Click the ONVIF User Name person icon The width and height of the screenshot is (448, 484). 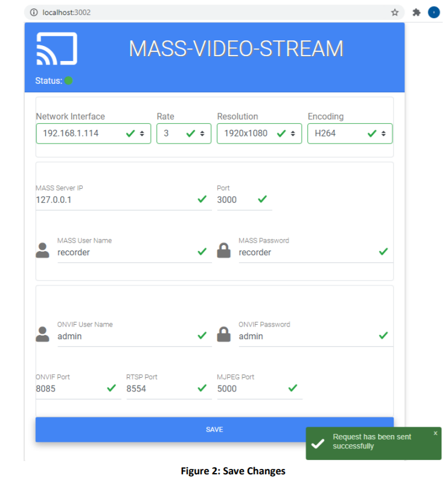coord(42,334)
